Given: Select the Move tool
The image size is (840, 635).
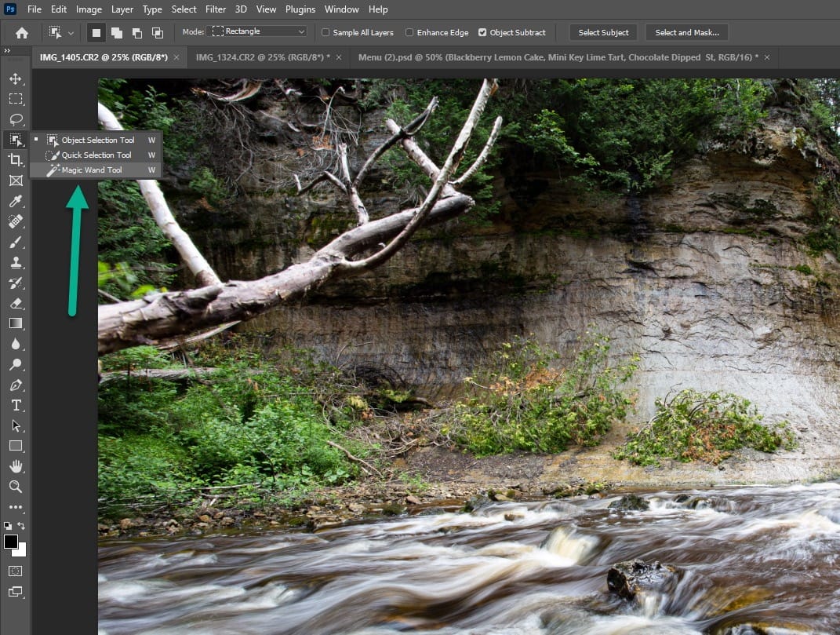Looking at the screenshot, I should click(16, 78).
